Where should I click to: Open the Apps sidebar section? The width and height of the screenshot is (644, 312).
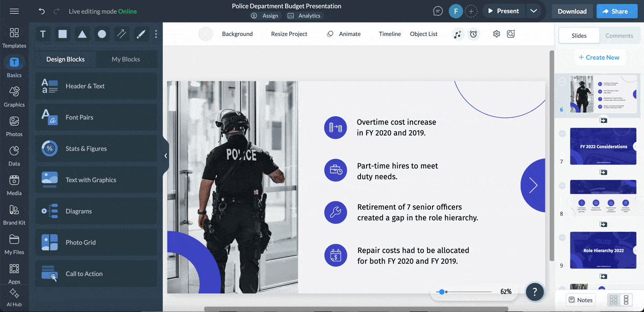[x=14, y=273]
